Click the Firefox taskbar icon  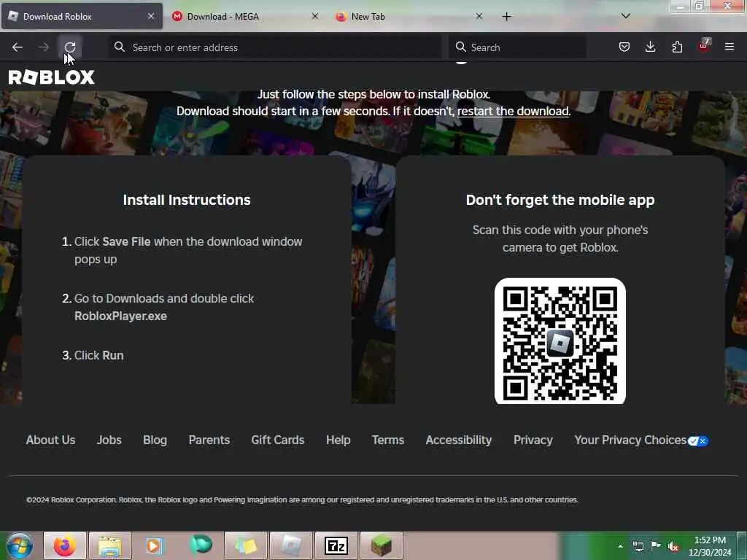click(65, 545)
